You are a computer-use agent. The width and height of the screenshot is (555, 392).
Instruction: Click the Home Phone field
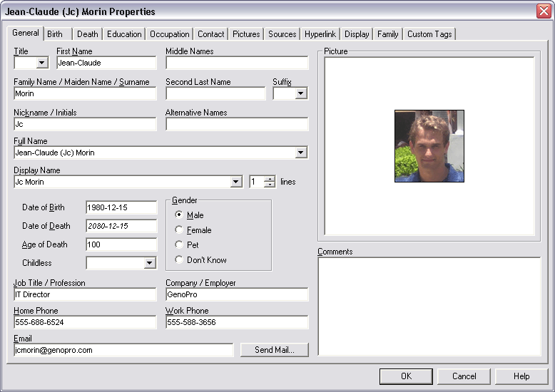tap(85, 322)
